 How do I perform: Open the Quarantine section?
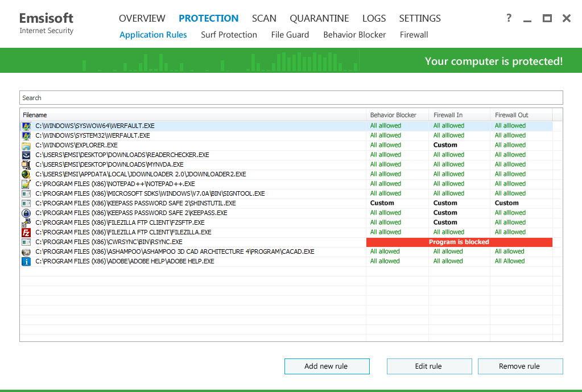(319, 18)
